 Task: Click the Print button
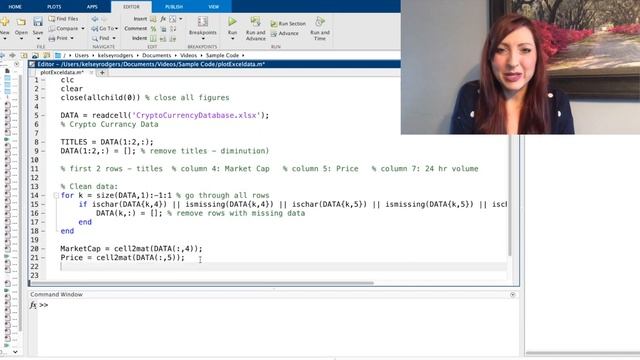click(x=58, y=38)
